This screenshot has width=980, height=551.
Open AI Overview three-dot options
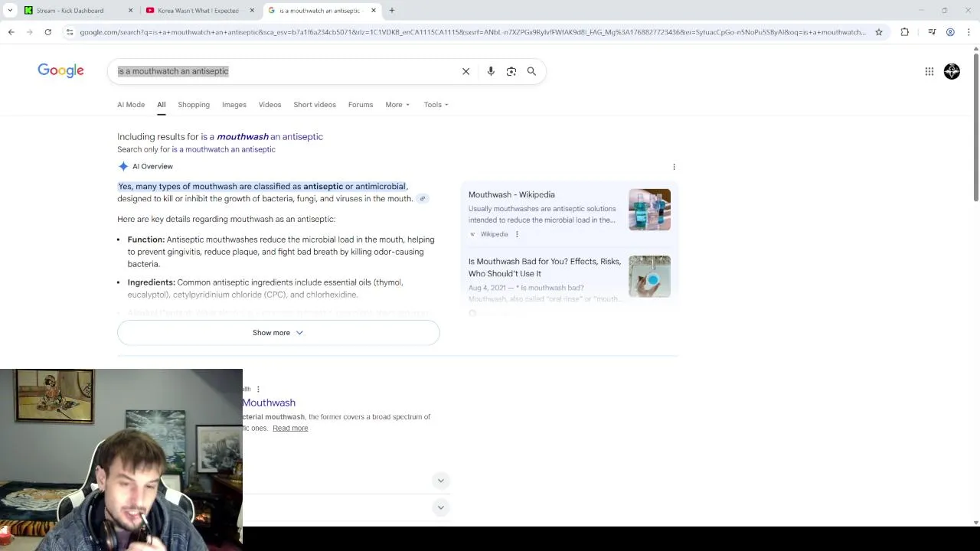tap(674, 167)
